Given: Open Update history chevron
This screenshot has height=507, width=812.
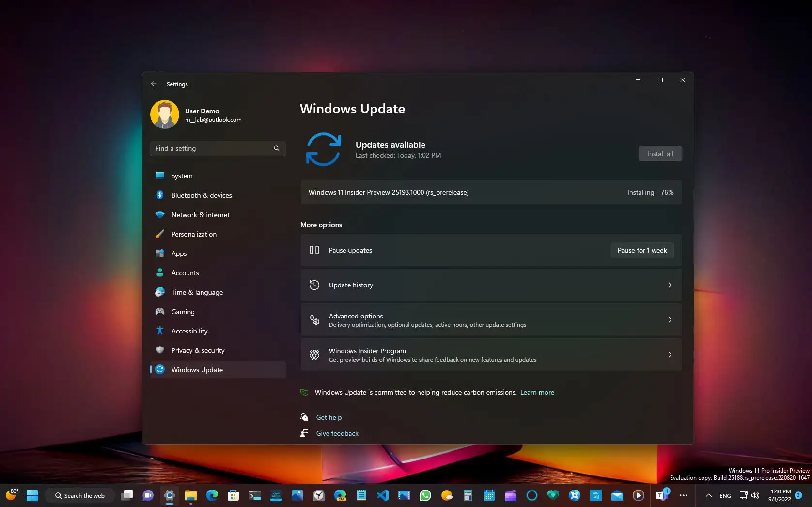Looking at the screenshot, I should (670, 285).
